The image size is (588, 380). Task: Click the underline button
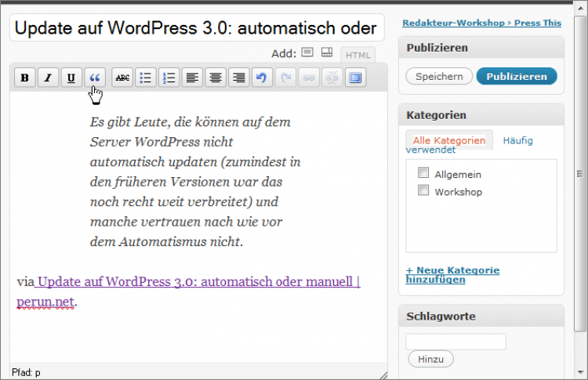click(71, 78)
